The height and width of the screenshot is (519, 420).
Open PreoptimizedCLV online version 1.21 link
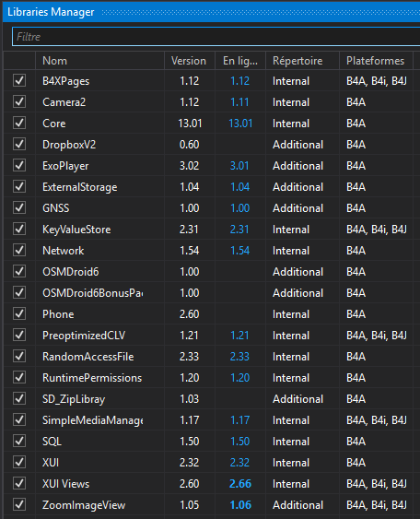[x=239, y=336]
